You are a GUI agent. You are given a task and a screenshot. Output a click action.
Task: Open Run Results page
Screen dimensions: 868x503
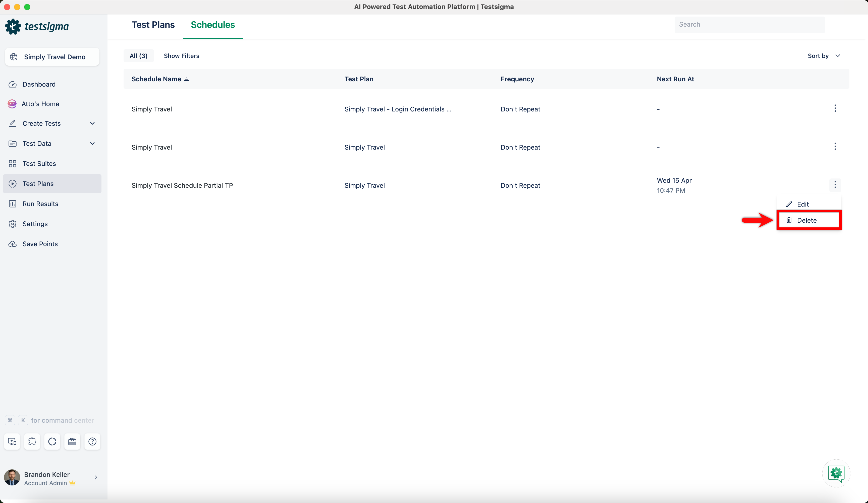click(x=52, y=204)
